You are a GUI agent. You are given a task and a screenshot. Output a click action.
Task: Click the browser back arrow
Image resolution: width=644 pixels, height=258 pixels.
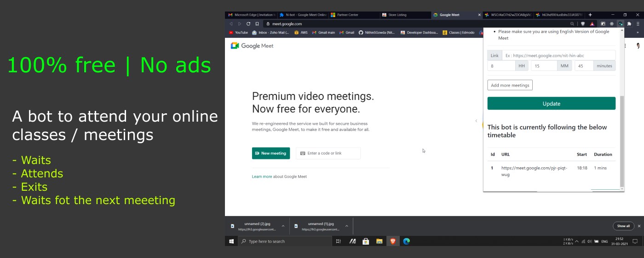[231, 23]
